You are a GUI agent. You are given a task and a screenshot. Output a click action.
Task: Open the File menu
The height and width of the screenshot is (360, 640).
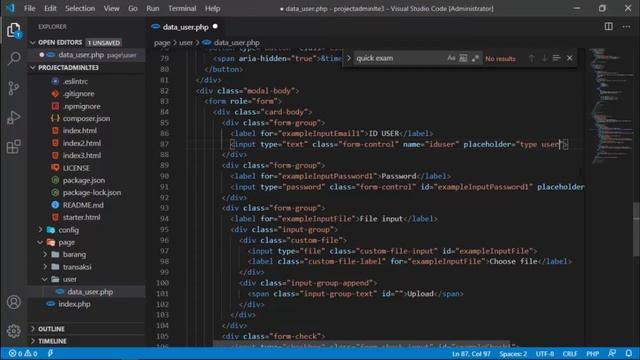click(x=29, y=8)
